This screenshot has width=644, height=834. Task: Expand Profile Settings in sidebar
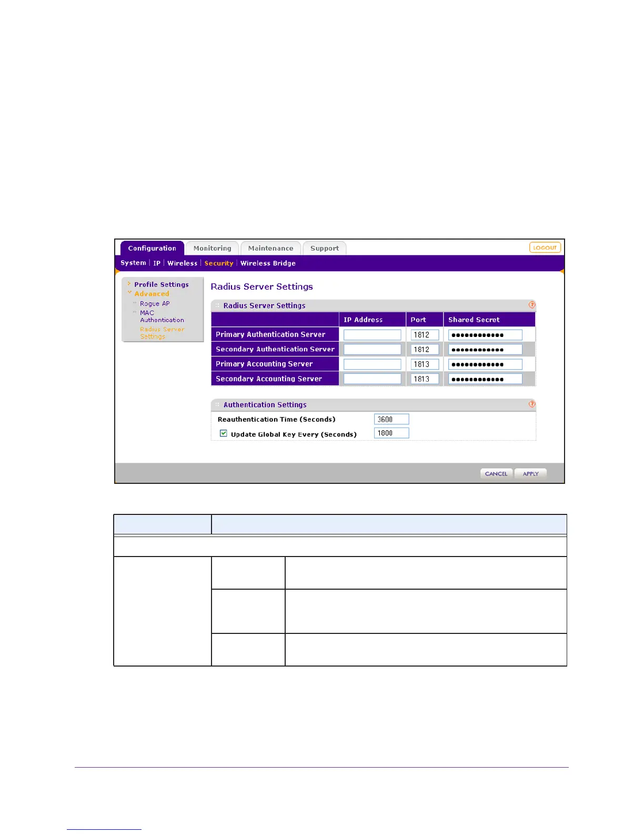(x=161, y=284)
